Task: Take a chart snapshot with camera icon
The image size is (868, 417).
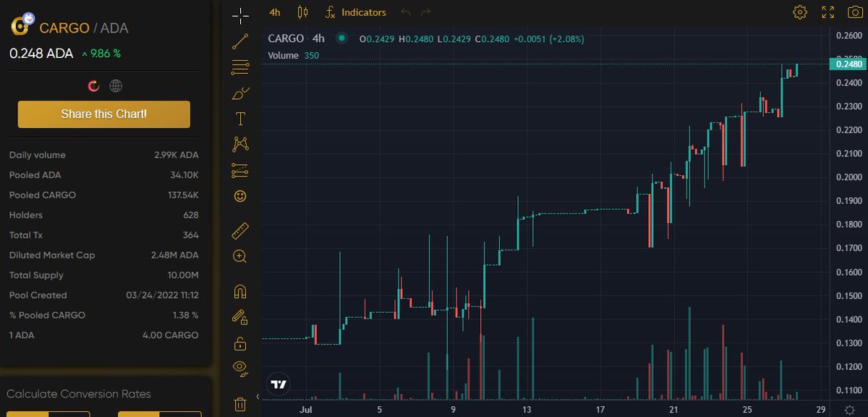Action: (x=854, y=12)
